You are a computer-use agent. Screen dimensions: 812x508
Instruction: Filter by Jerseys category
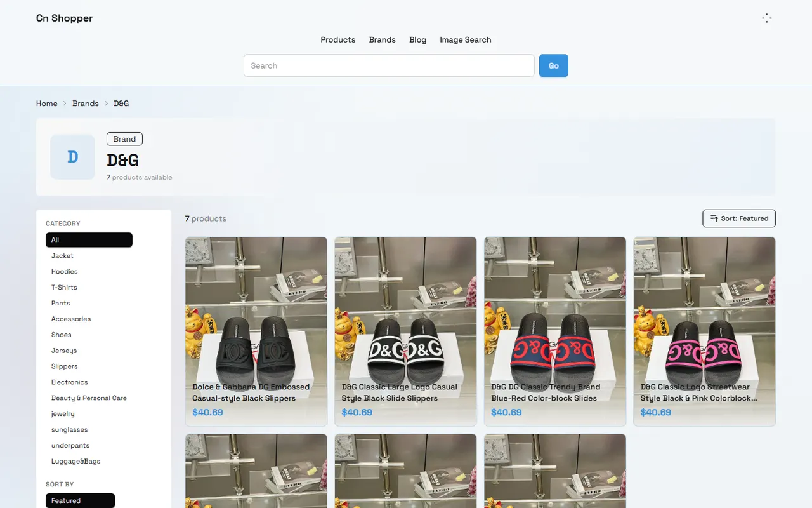(64, 351)
